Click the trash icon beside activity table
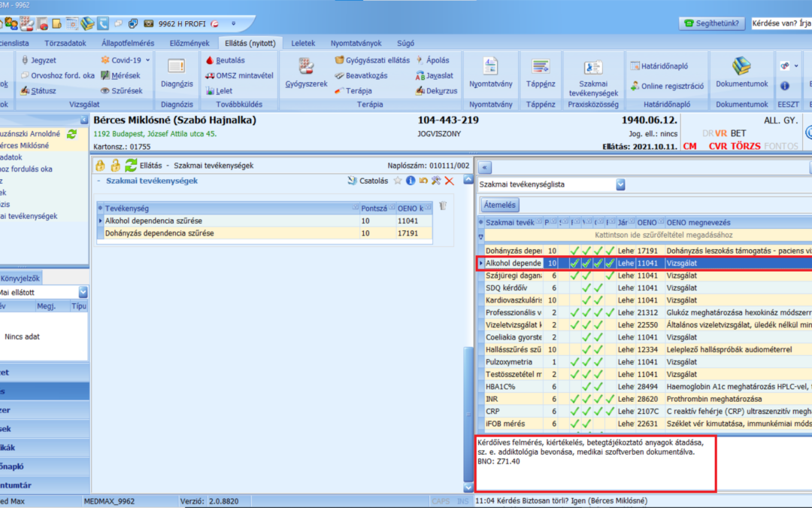 [x=444, y=206]
